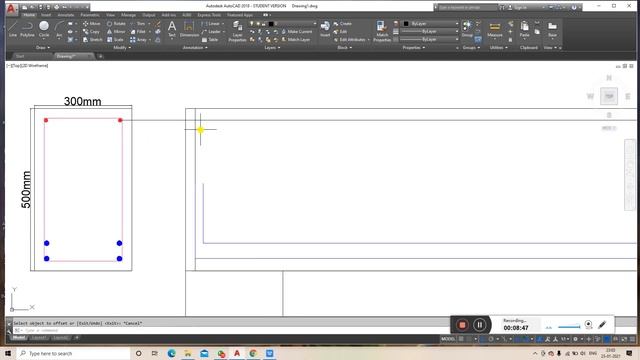Open the AutoCAD application menu
The image size is (640, 360).
pos(11,8)
